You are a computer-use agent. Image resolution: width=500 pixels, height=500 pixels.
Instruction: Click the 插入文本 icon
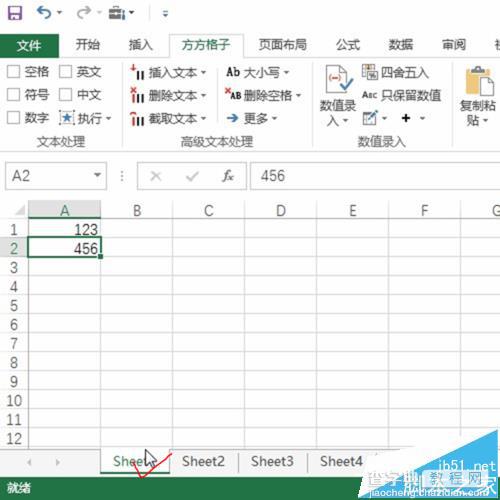[x=137, y=72]
